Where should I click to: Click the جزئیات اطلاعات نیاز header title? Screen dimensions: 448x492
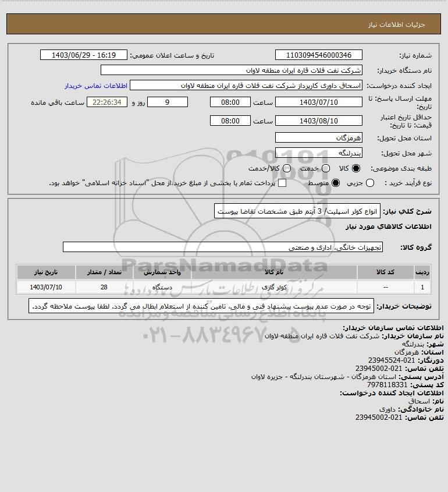coord(397,24)
